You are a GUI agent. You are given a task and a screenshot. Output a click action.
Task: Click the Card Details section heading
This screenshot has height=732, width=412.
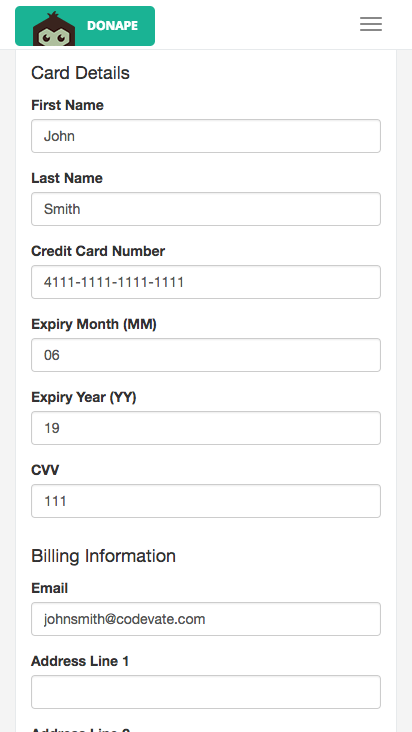click(80, 73)
